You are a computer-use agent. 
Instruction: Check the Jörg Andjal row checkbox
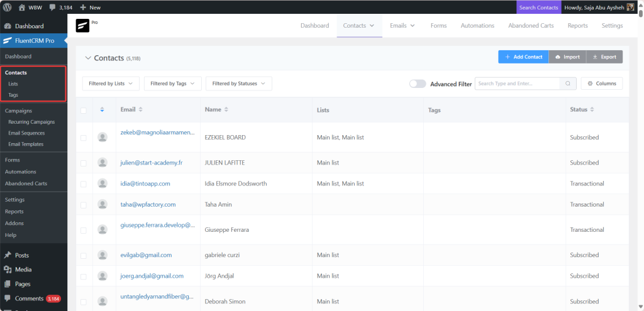pyautogui.click(x=84, y=276)
